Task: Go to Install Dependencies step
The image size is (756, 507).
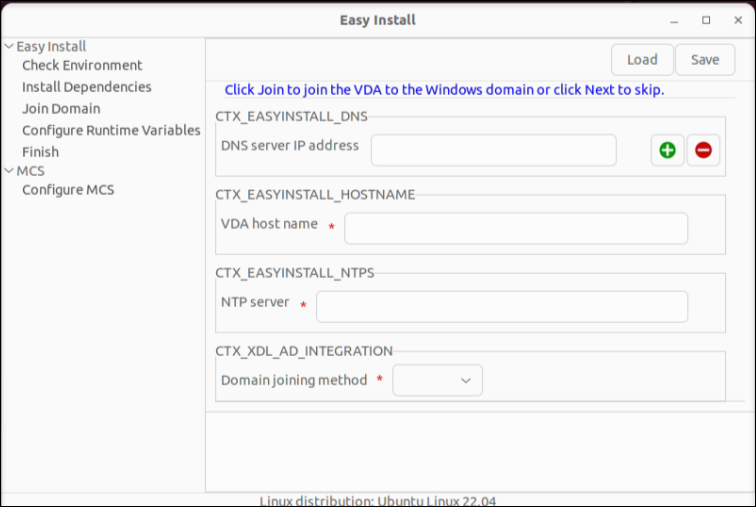Action: point(87,87)
